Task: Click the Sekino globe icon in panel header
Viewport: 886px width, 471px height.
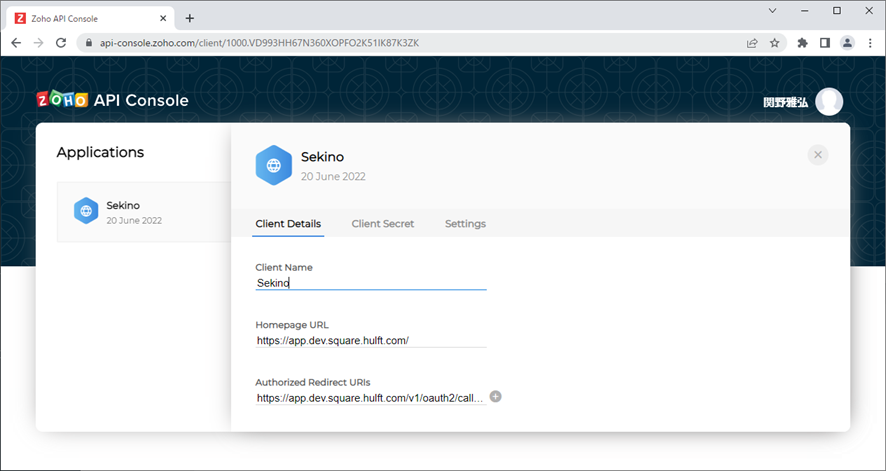Action: click(274, 166)
